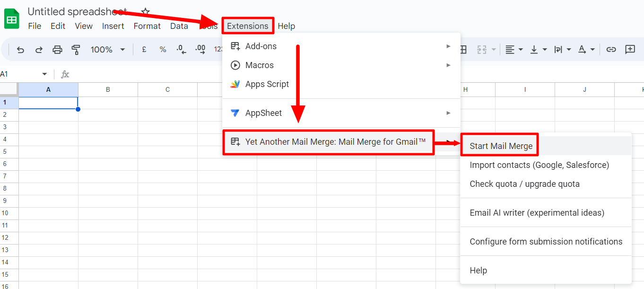
Task: Open the Format menu
Action: pos(147,26)
